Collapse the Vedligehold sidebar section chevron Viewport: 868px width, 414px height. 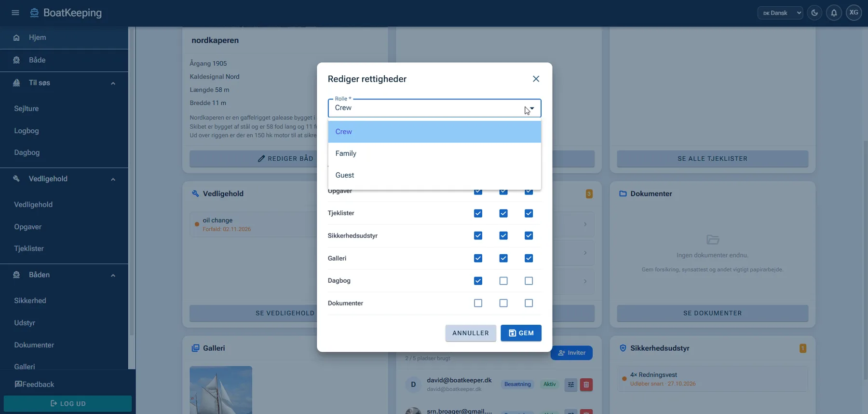113,179
